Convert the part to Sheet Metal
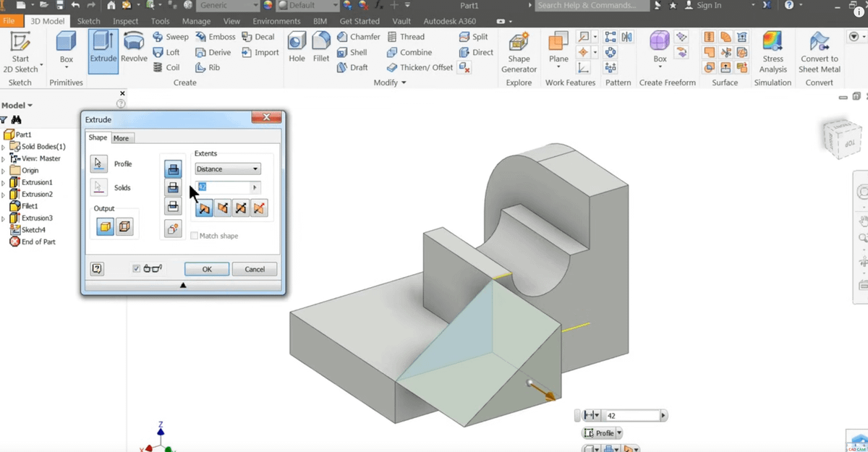The image size is (868, 452). point(819,51)
